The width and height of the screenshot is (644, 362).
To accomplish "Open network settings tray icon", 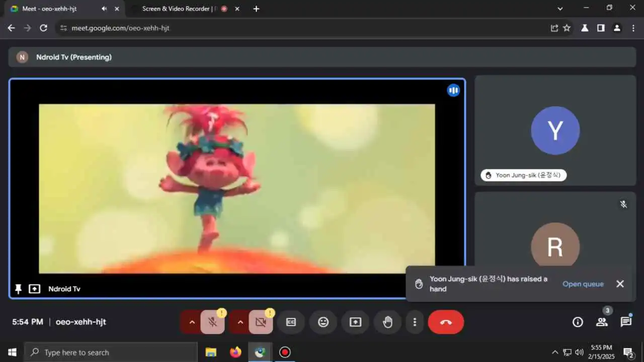I will click(567, 352).
